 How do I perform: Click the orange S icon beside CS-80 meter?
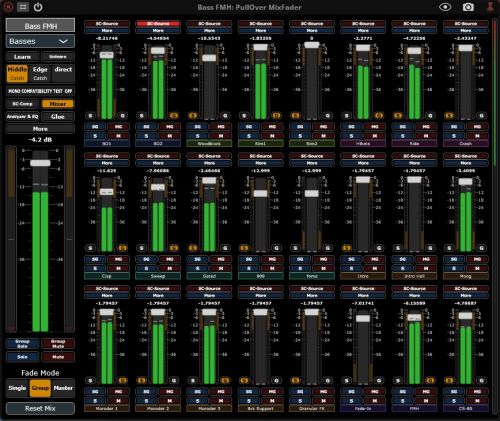tap(449, 380)
